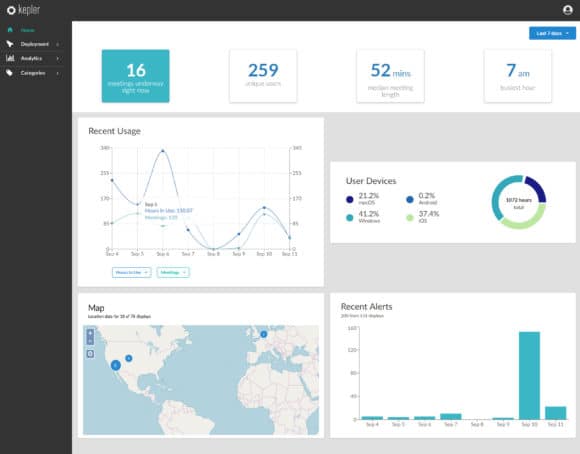
Task: Click the 259 unique users card
Action: coord(263,76)
